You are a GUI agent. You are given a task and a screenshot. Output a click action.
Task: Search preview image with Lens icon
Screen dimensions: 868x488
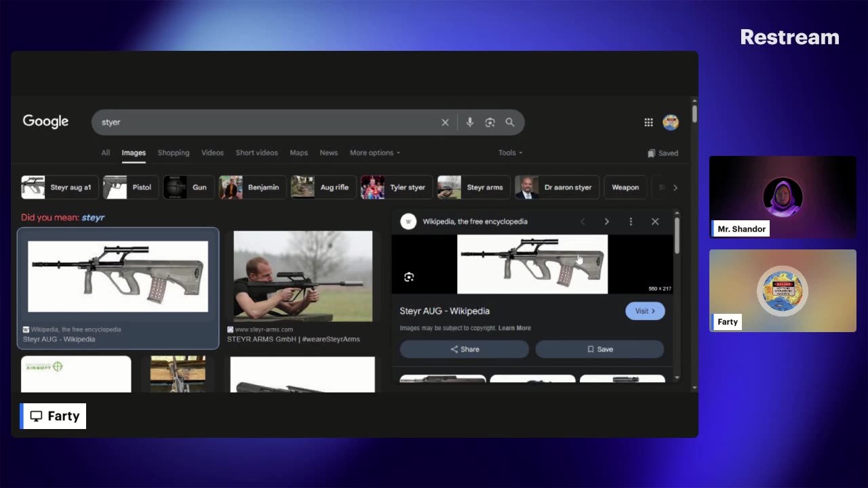(409, 277)
